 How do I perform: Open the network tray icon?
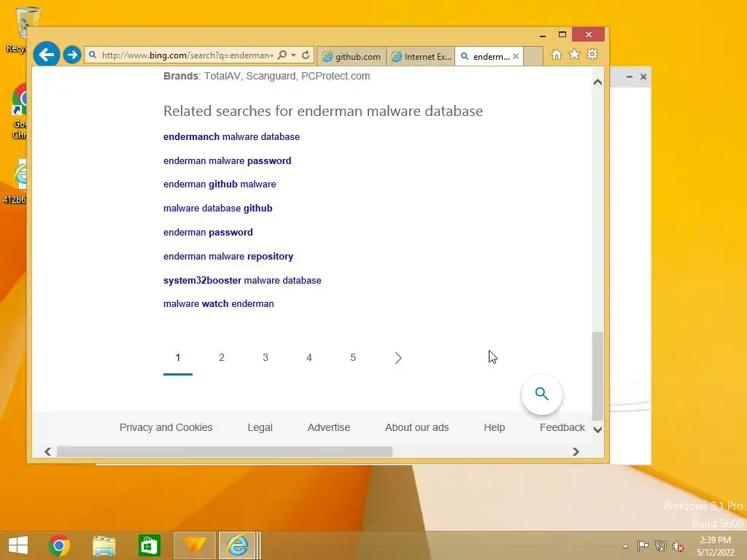[x=661, y=545]
